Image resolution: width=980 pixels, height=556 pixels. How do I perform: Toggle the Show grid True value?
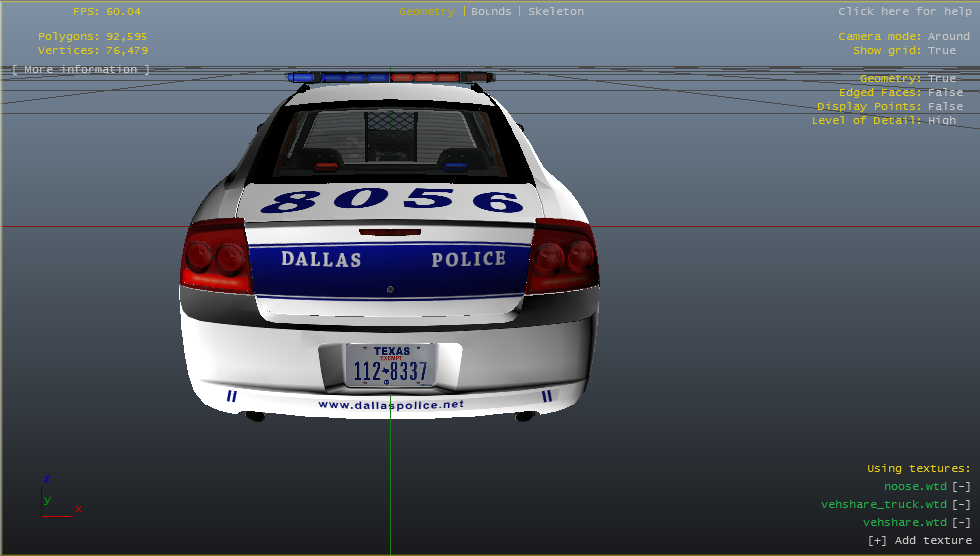point(942,50)
